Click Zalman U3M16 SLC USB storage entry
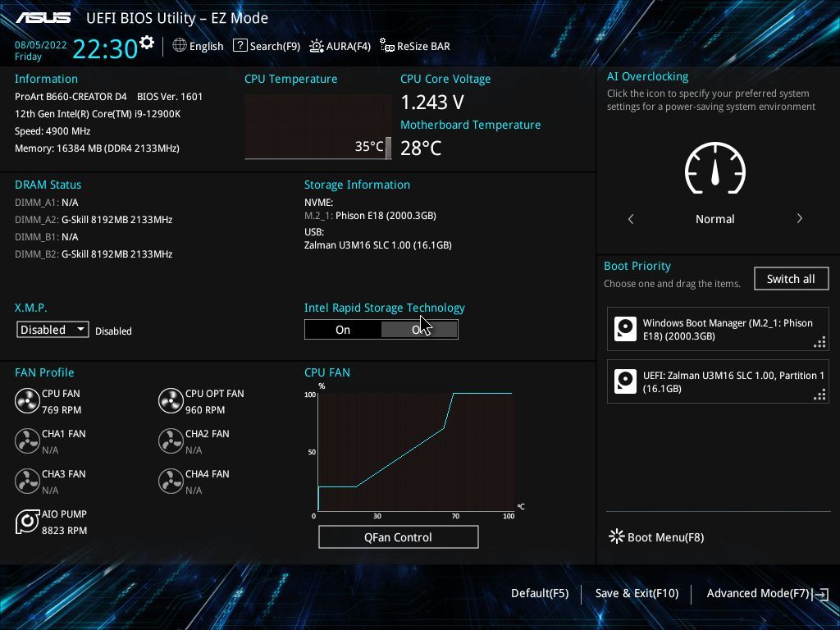The image size is (840, 630). coord(378,244)
